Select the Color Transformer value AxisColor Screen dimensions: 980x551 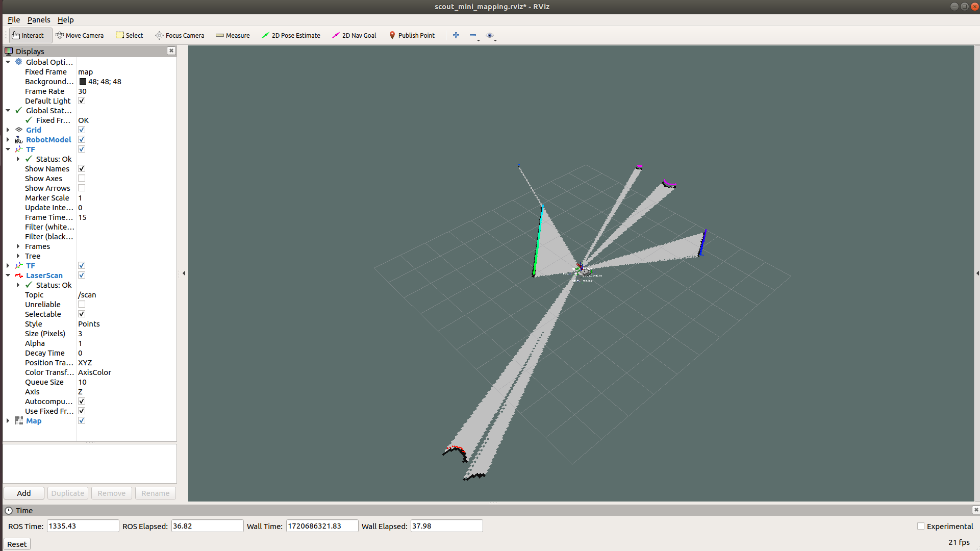click(95, 372)
